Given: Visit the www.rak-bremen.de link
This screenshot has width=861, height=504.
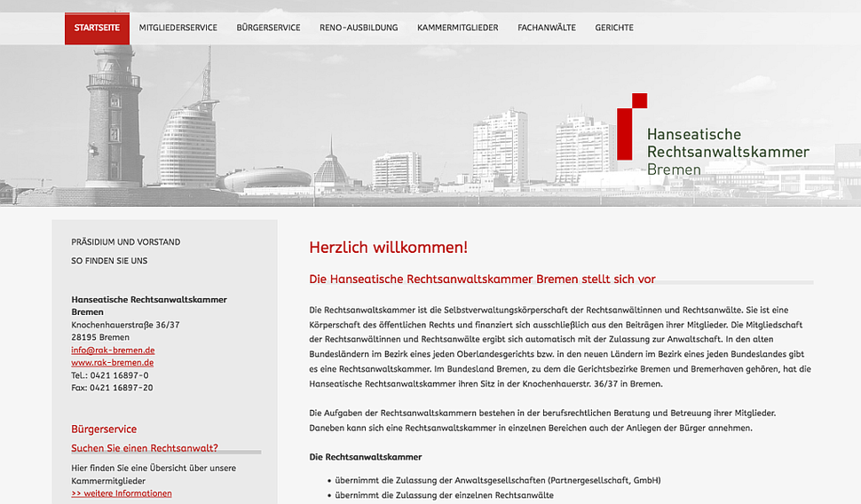Looking at the screenshot, I should coord(112,363).
